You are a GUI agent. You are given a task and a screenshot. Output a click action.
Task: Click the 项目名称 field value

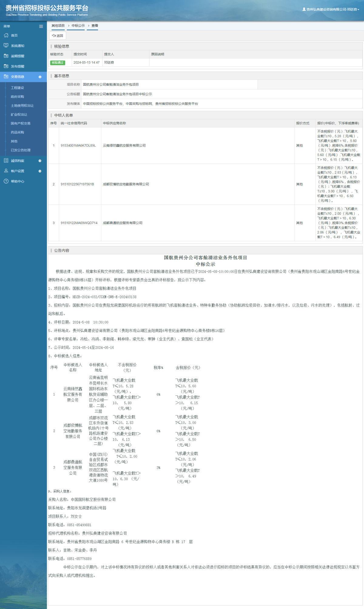[x=111, y=84]
